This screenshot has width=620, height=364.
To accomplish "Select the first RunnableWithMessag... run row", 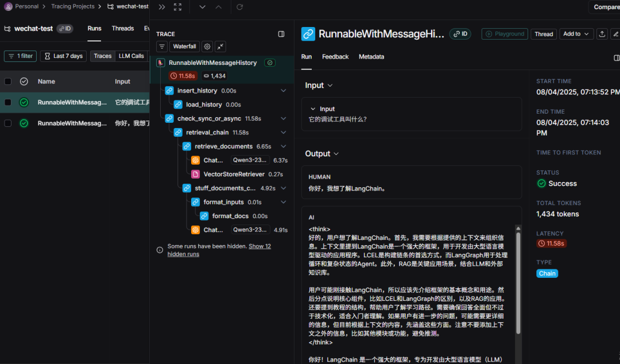I will click(75, 102).
